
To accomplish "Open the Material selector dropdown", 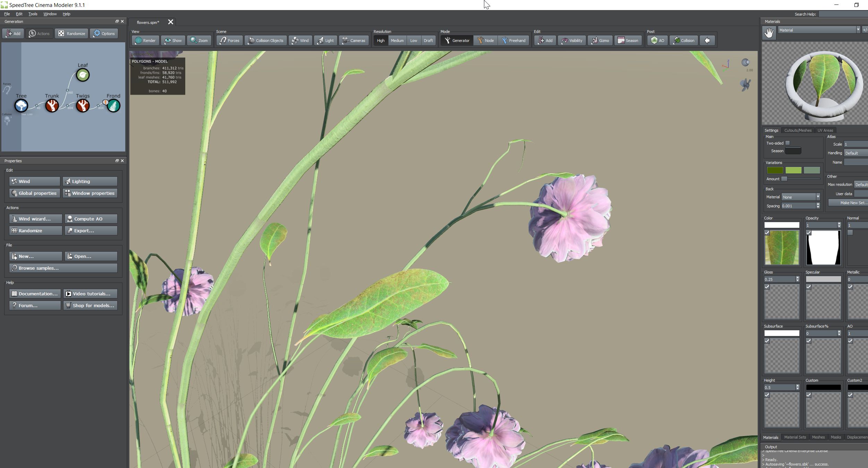I will pyautogui.click(x=819, y=30).
